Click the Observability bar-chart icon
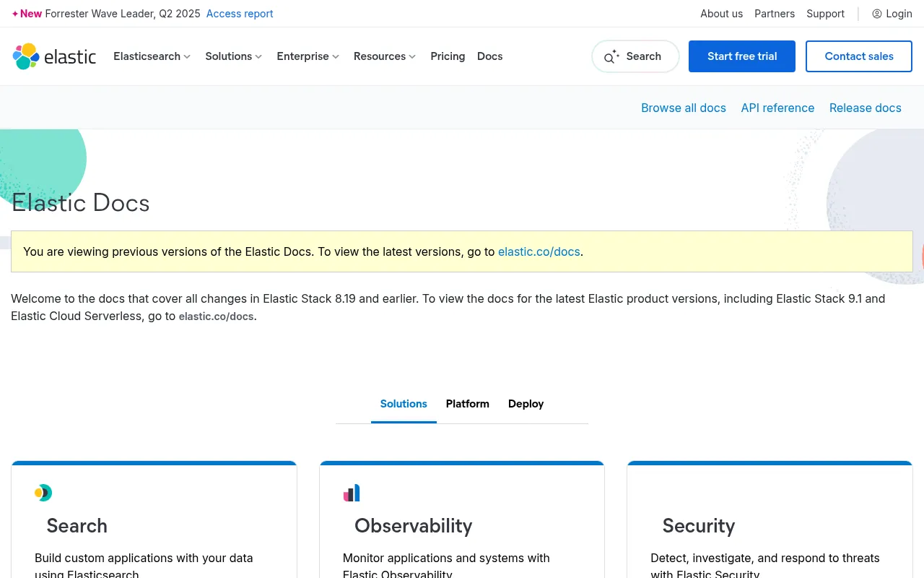Viewport: 924px width, 578px height. click(x=352, y=493)
